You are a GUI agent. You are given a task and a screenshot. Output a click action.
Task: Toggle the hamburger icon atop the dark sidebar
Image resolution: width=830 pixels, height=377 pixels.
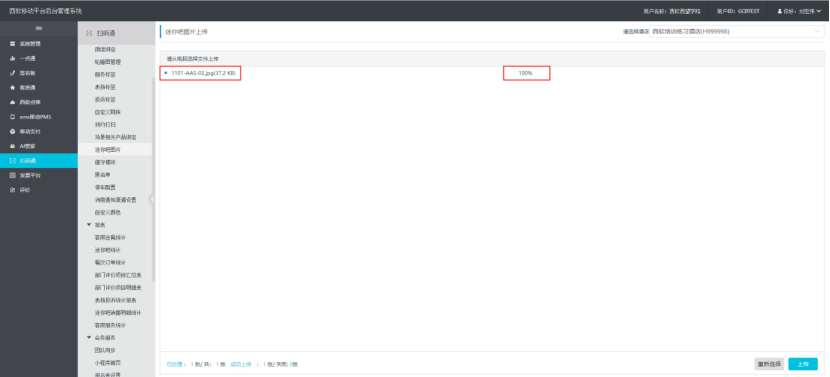pyautogui.click(x=39, y=28)
